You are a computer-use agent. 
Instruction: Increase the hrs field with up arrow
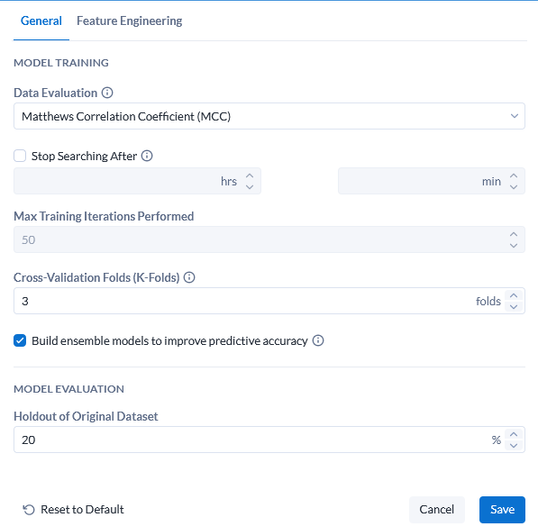(250, 175)
